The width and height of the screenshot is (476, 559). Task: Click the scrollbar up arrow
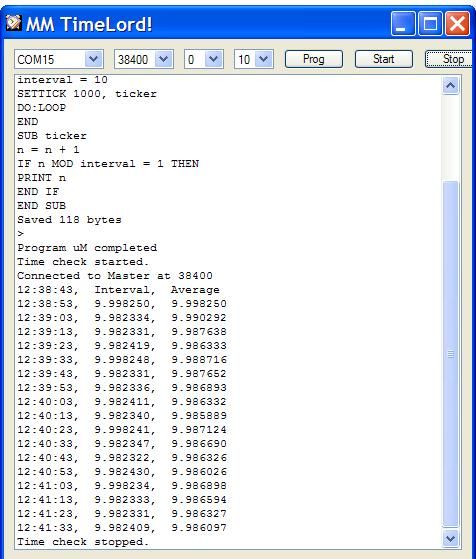point(450,86)
